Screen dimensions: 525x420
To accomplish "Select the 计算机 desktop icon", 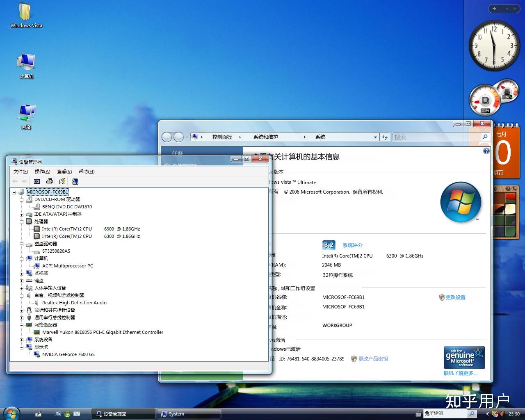I will pos(26,66).
